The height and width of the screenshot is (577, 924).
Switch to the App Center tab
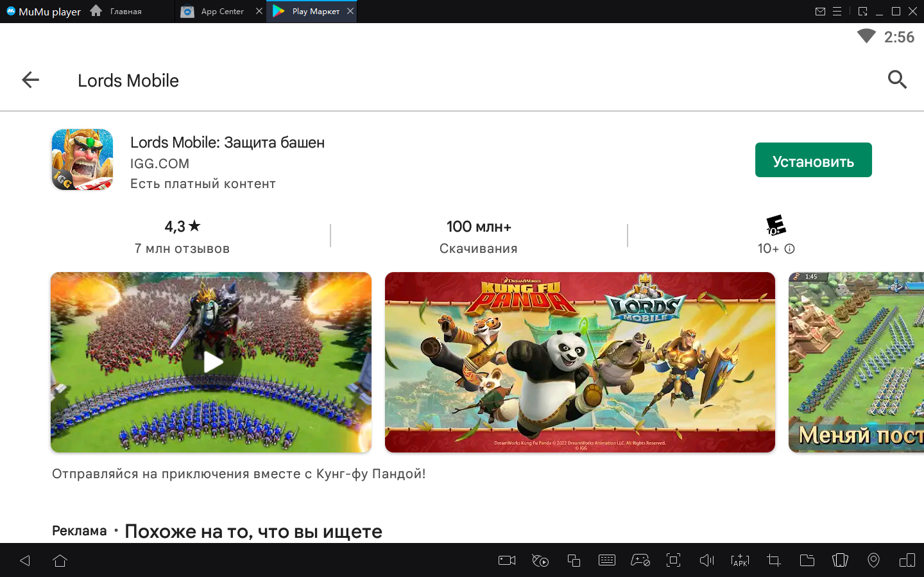[x=221, y=12]
